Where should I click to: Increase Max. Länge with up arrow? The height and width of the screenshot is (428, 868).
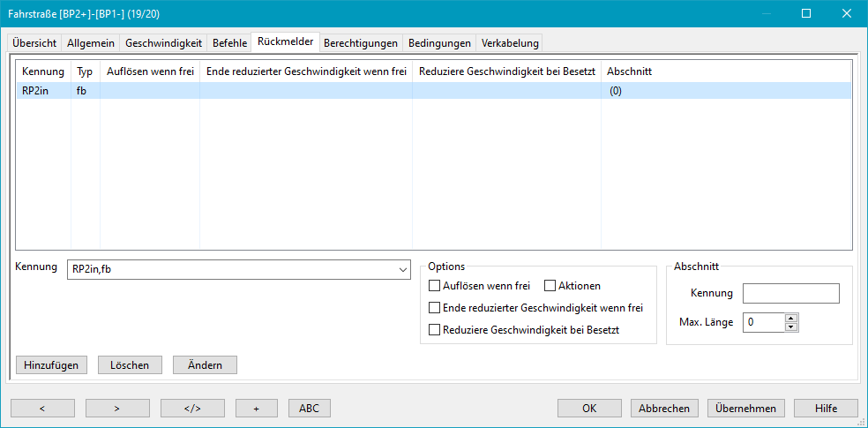pos(791,319)
